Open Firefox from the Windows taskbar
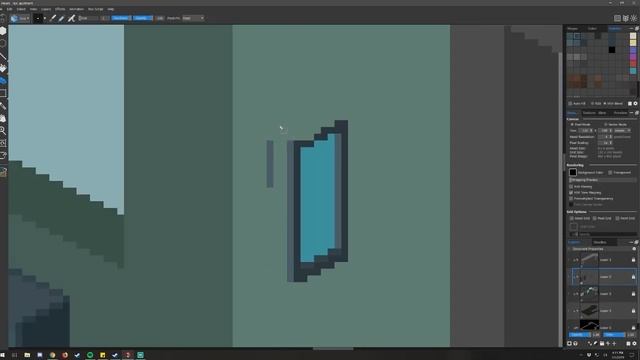 (65, 355)
